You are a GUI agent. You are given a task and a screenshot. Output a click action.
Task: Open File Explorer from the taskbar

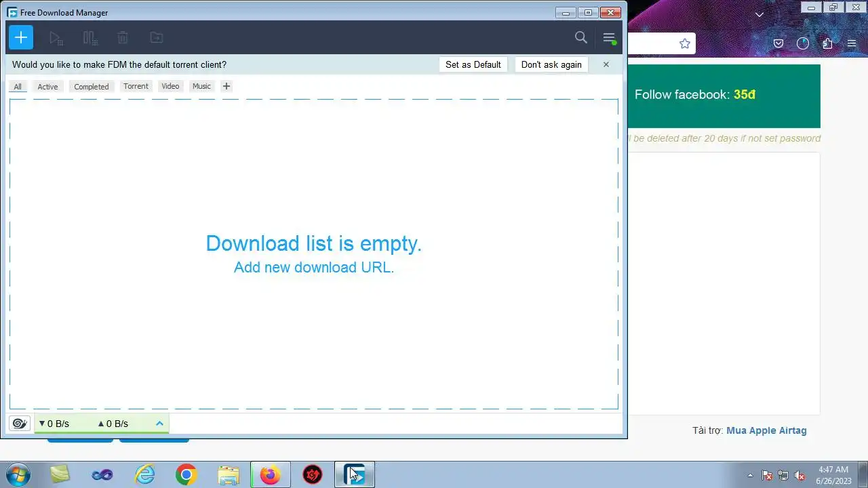[229, 474]
